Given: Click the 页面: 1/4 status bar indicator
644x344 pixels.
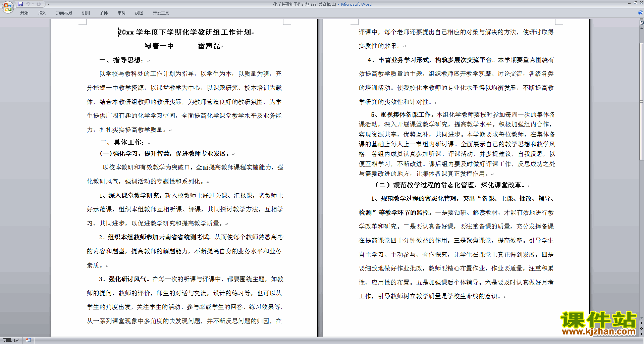Looking at the screenshot, I should pyautogui.click(x=11, y=340).
